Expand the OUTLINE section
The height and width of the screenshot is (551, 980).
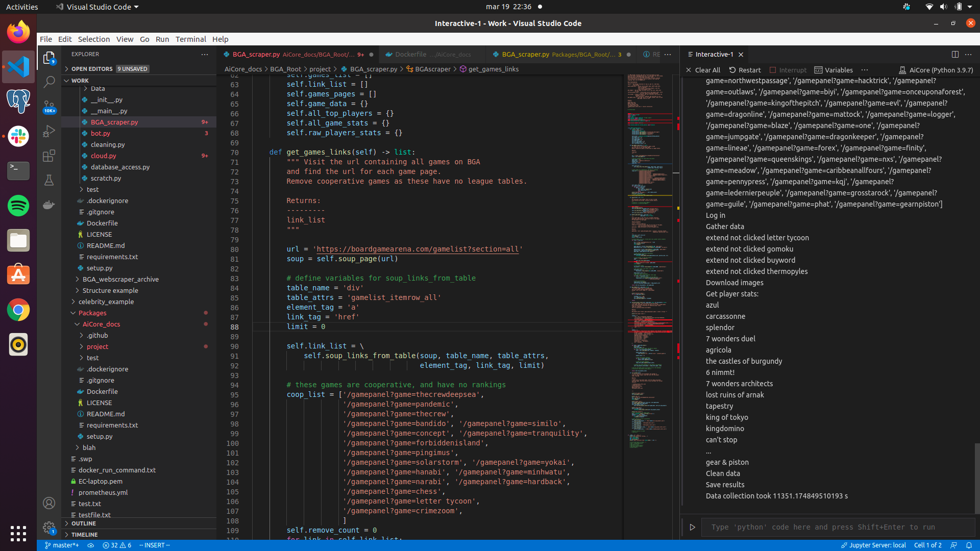point(84,523)
